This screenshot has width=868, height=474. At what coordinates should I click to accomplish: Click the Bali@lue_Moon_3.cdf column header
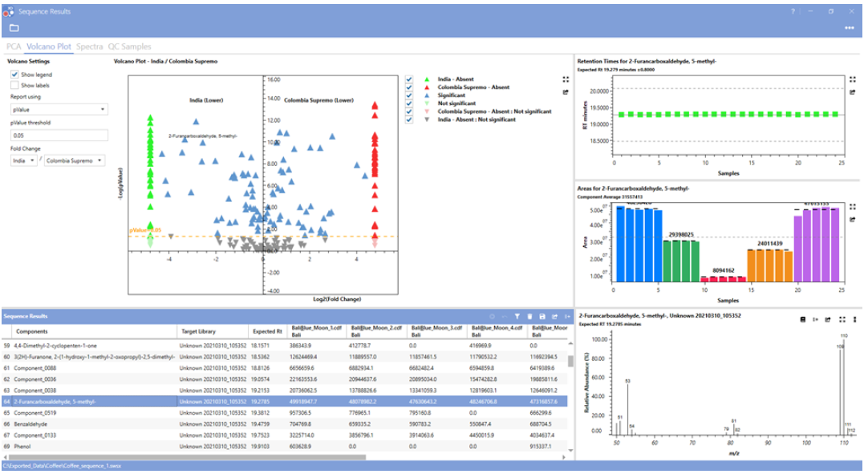point(436,331)
